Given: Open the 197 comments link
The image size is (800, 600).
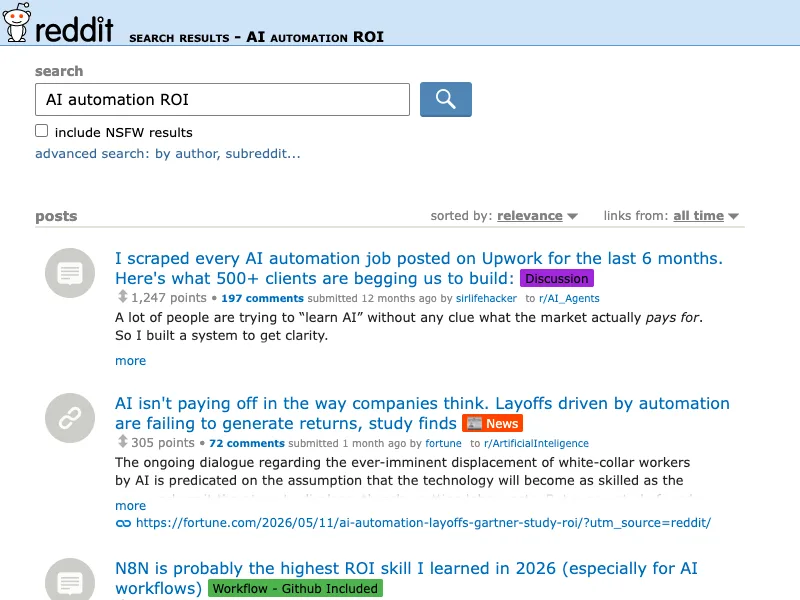Looking at the screenshot, I should 262,298.
